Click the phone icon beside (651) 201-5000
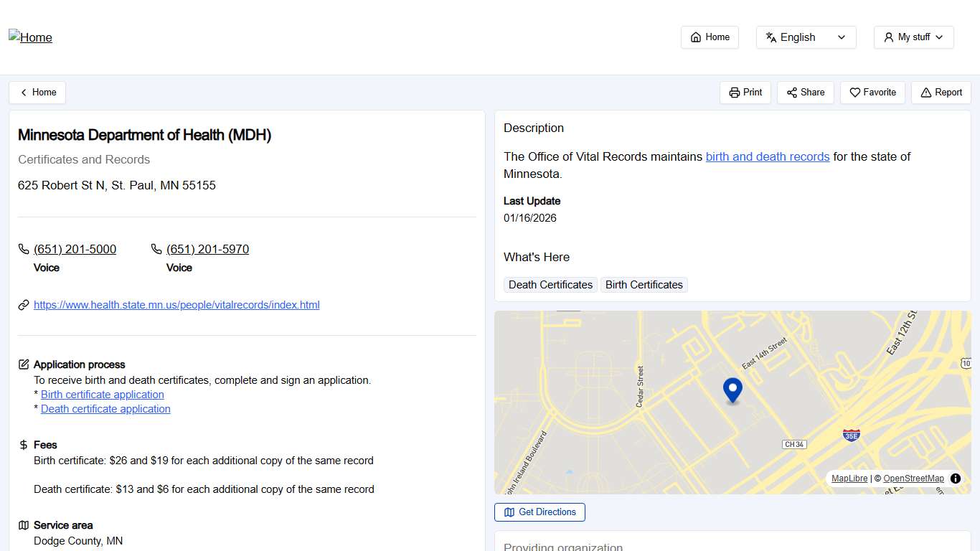980x551 pixels. [x=23, y=248]
